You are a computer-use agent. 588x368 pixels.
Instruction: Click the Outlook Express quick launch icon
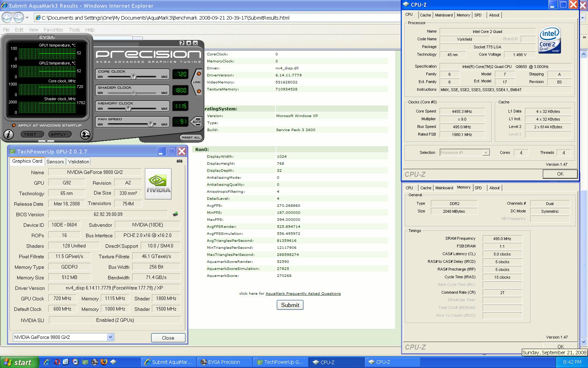66,362
